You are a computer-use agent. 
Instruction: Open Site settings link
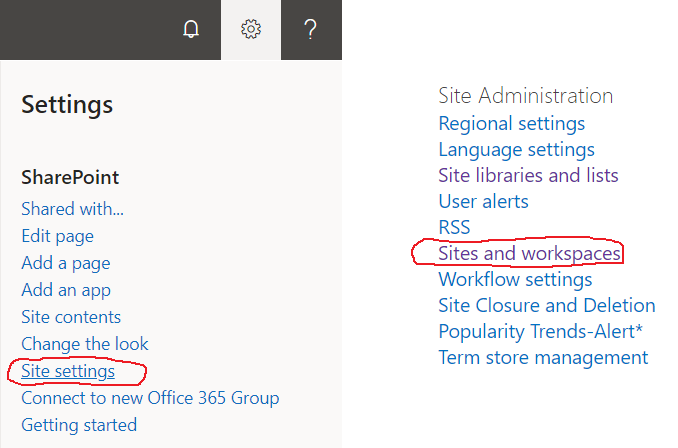68,371
